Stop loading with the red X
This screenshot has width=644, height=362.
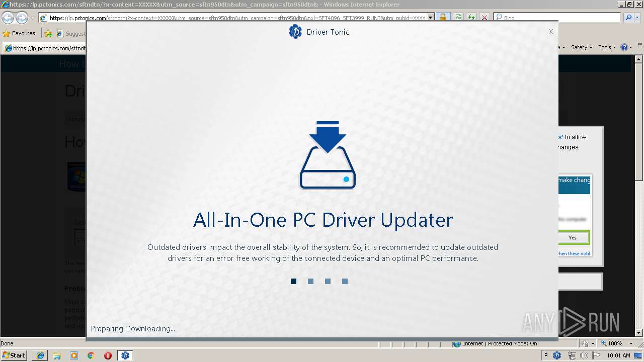click(x=484, y=18)
